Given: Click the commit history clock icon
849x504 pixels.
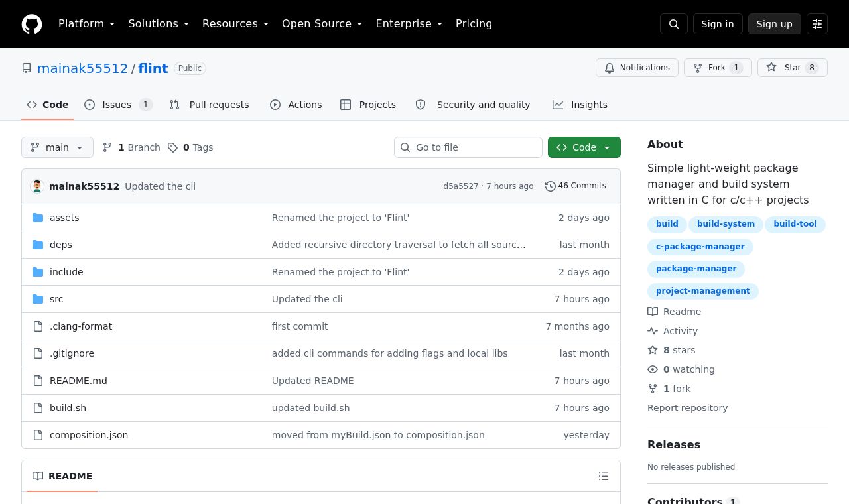Looking at the screenshot, I should 551,186.
